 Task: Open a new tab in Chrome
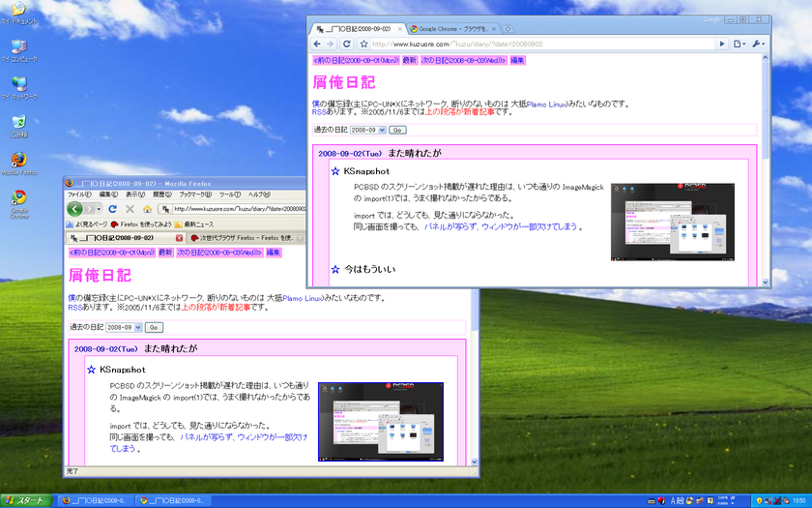[507, 29]
